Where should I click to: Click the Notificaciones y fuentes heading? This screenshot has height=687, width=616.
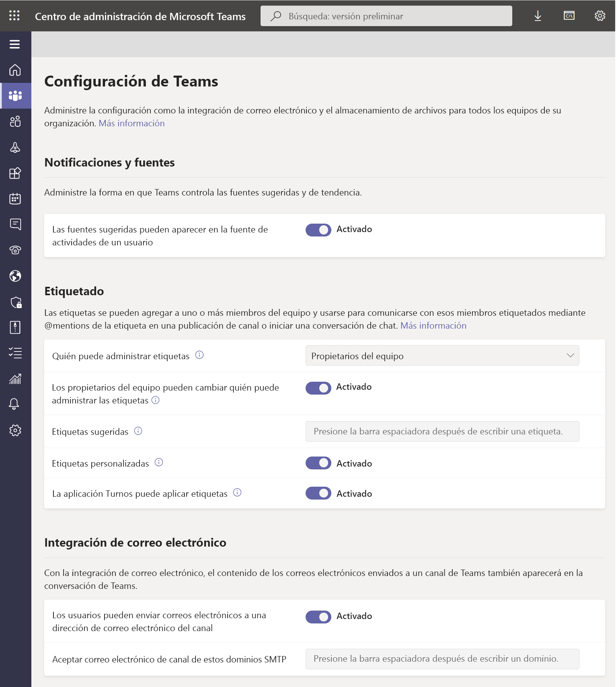click(x=109, y=162)
